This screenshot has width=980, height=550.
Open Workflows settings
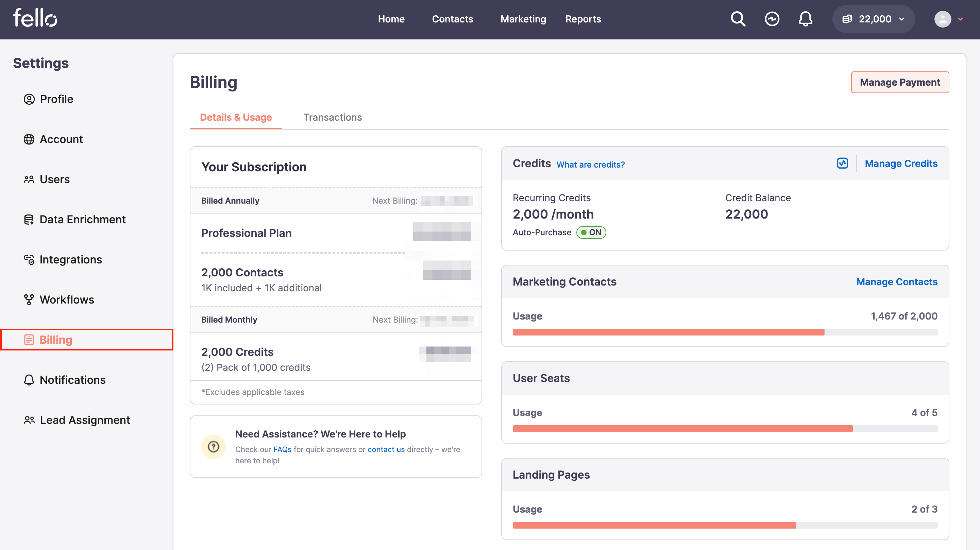[x=67, y=300]
